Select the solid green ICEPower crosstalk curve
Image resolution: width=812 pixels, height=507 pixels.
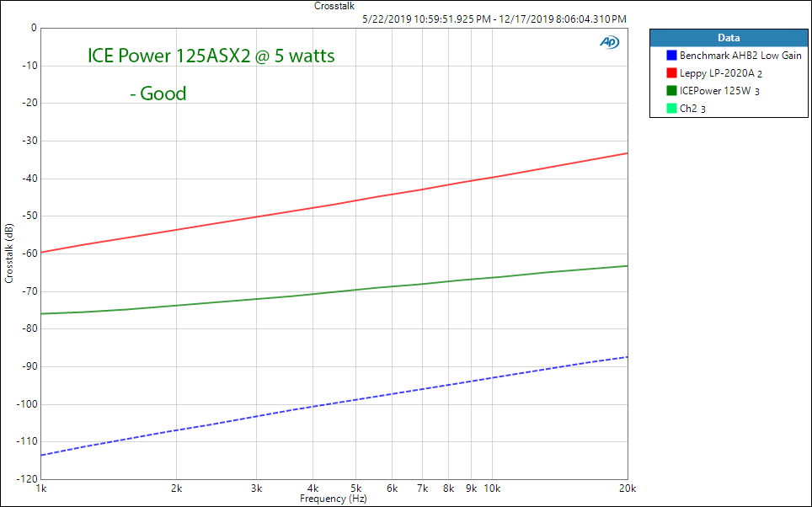(334, 292)
